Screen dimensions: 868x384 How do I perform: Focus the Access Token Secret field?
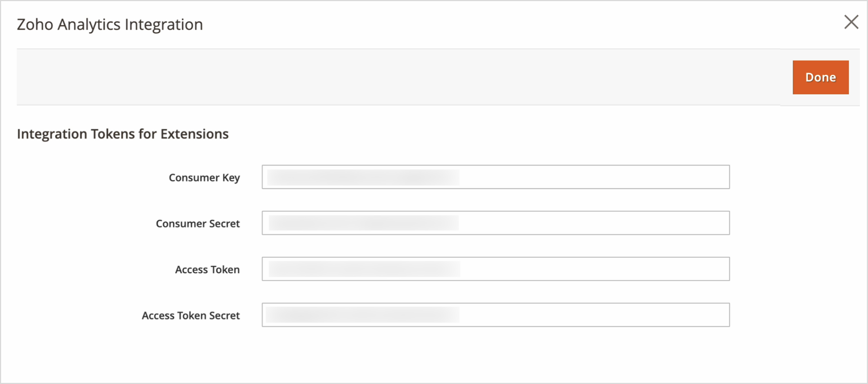pos(495,315)
